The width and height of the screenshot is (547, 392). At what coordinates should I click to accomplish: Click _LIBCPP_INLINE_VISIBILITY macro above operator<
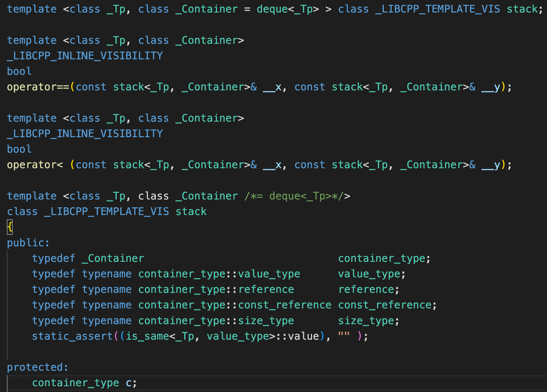[x=85, y=134]
